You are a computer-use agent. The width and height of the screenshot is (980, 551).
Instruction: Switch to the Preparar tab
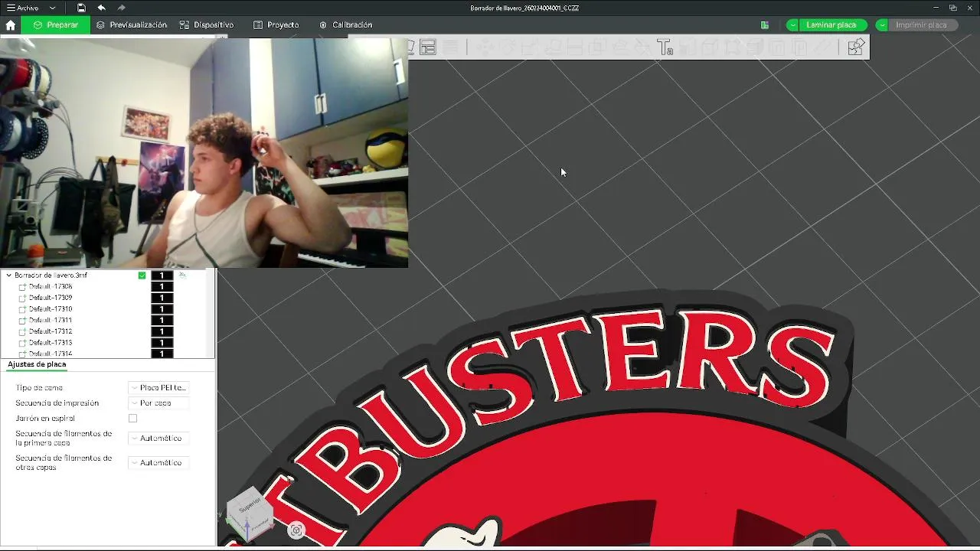click(x=55, y=25)
